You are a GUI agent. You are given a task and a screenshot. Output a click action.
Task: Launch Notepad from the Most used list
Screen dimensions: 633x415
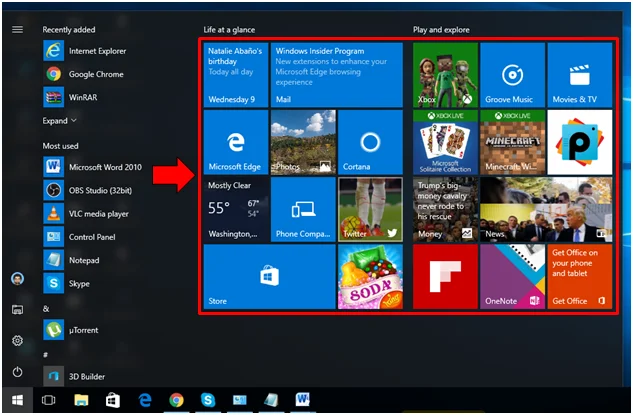(x=71, y=260)
